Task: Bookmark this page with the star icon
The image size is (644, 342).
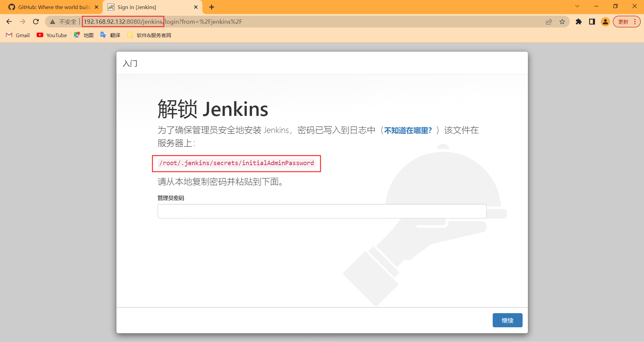Action: 562,22
